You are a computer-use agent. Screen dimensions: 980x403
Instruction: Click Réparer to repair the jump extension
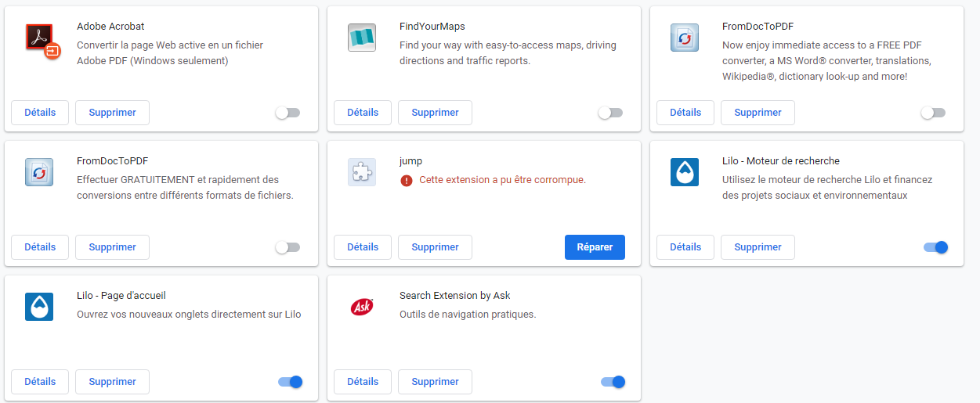pyautogui.click(x=595, y=247)
